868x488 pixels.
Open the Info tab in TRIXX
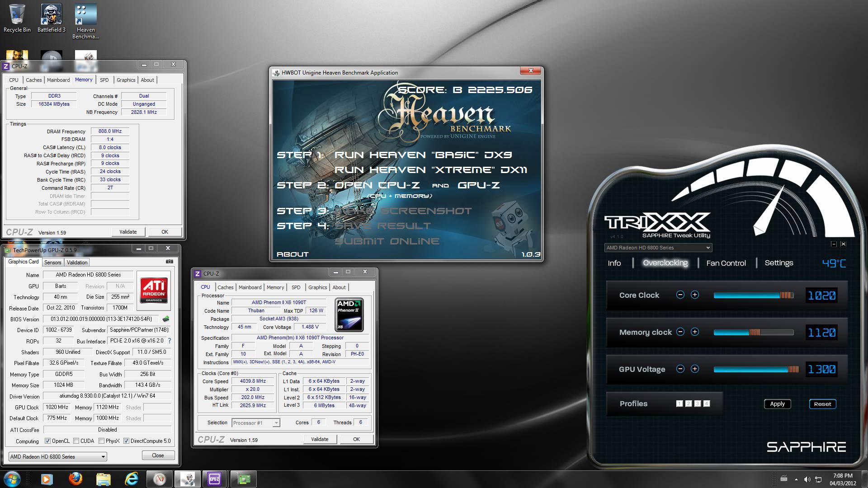pos(614,263)
